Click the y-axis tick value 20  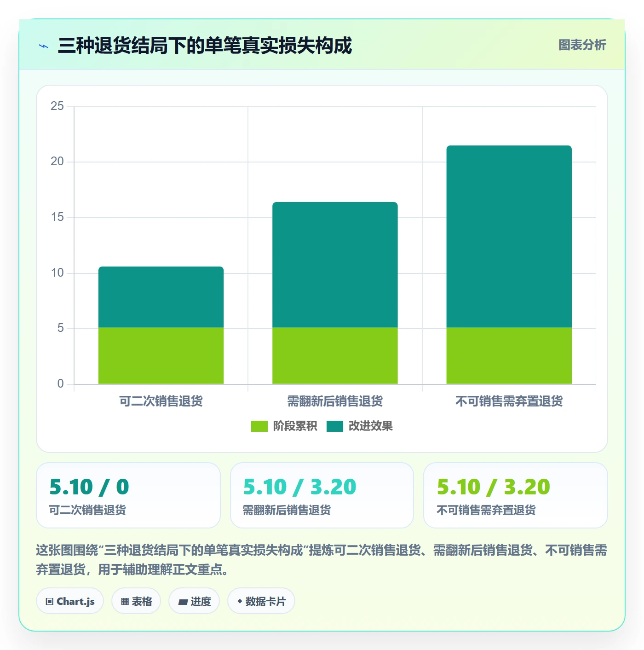[x=57, y=162]
